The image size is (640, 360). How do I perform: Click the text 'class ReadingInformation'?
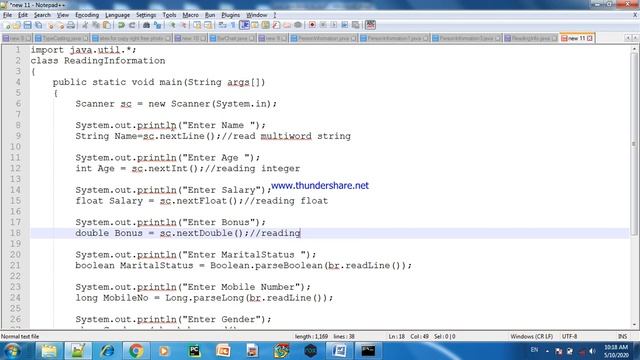(x=98, y=61)
